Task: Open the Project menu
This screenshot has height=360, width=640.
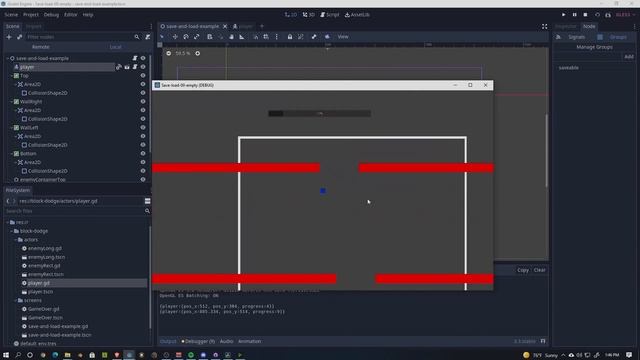Action: (x=31, y=15)
